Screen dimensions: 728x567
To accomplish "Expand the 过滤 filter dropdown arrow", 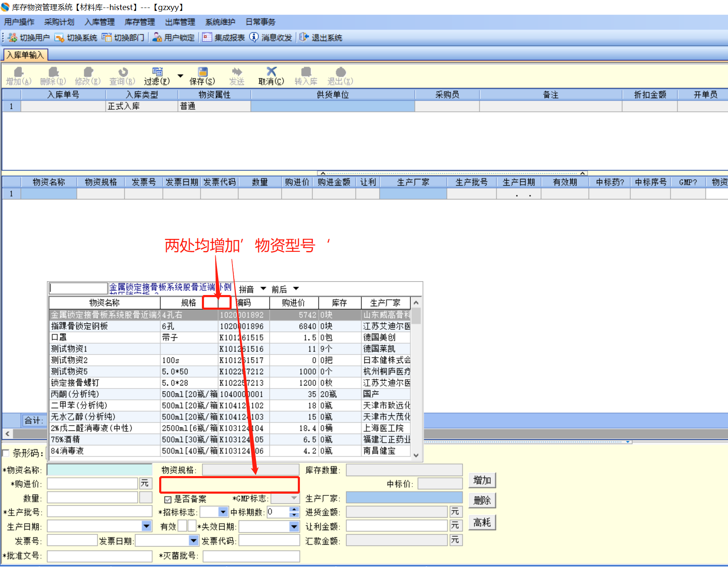I will tap(181, 76).
